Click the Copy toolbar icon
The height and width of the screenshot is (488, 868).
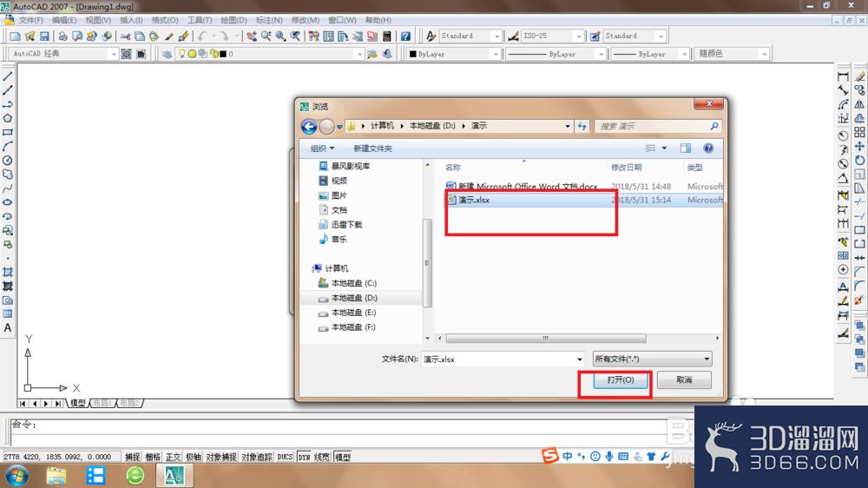coord(140,36)
